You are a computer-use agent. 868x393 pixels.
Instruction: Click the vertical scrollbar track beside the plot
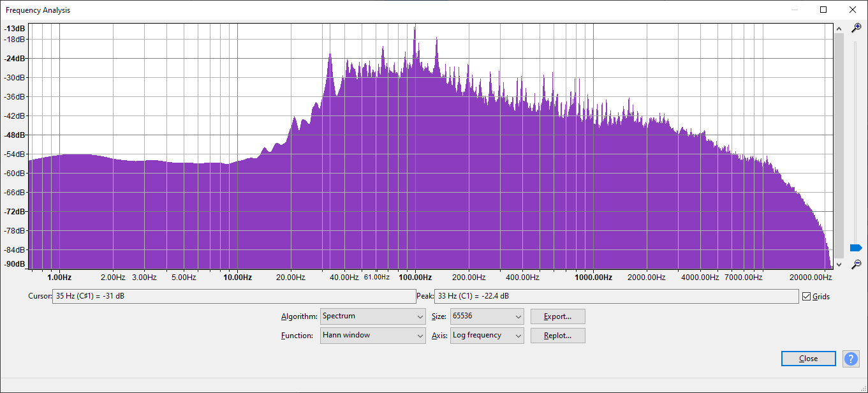pos(839,147)
